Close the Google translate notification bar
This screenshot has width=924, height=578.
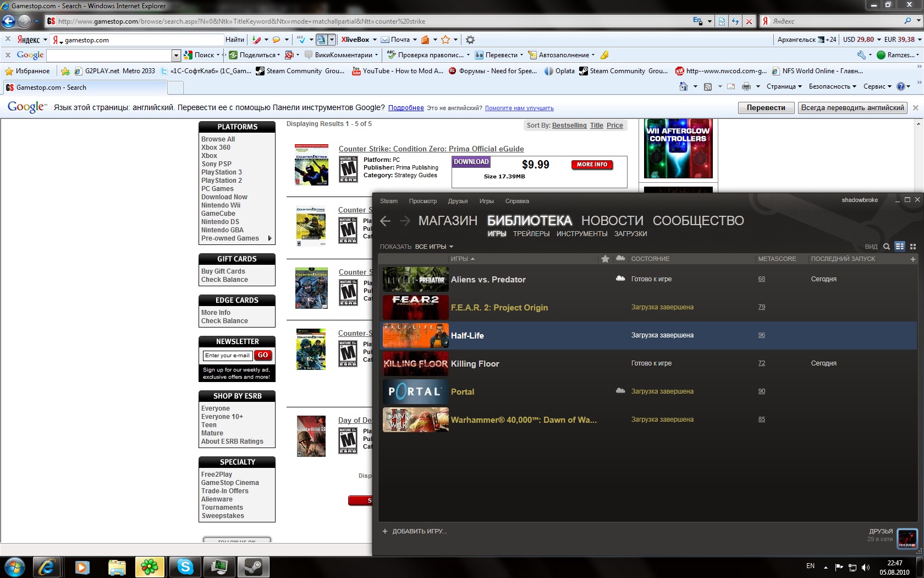coord(915,108)
